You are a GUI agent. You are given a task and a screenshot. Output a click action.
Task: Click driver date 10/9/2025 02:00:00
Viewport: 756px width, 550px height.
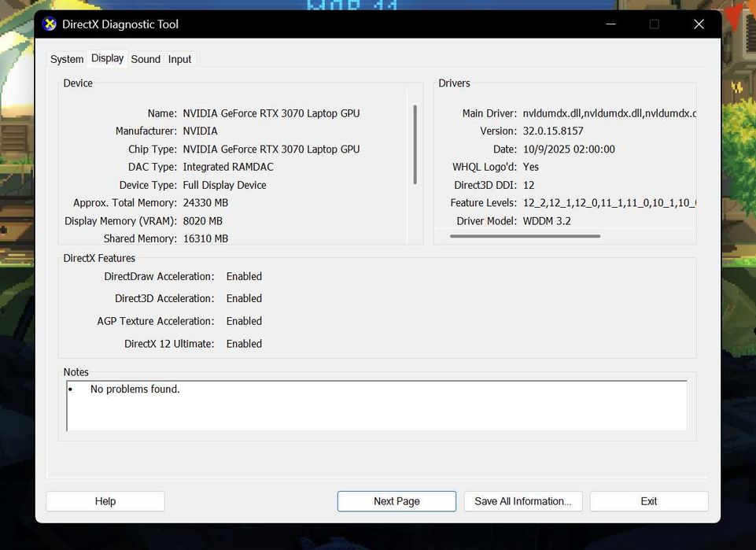(x=569, y=149)
